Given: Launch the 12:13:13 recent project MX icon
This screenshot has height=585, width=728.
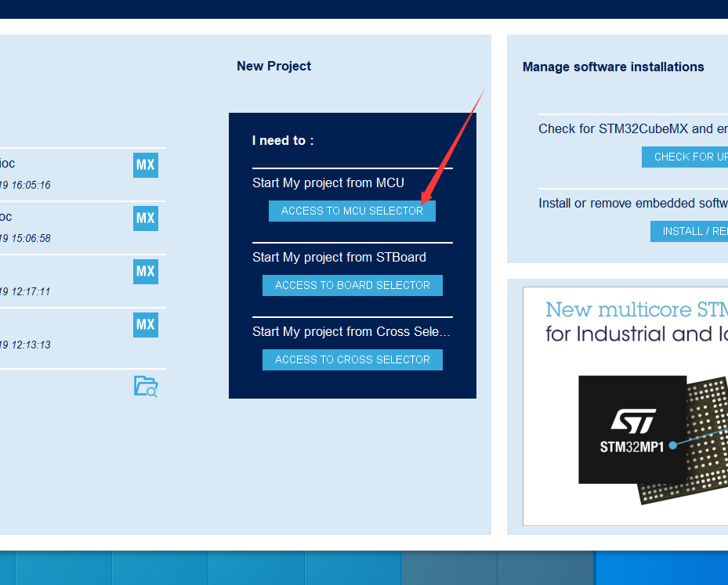Looking at the screenshot, I should 145,325.
